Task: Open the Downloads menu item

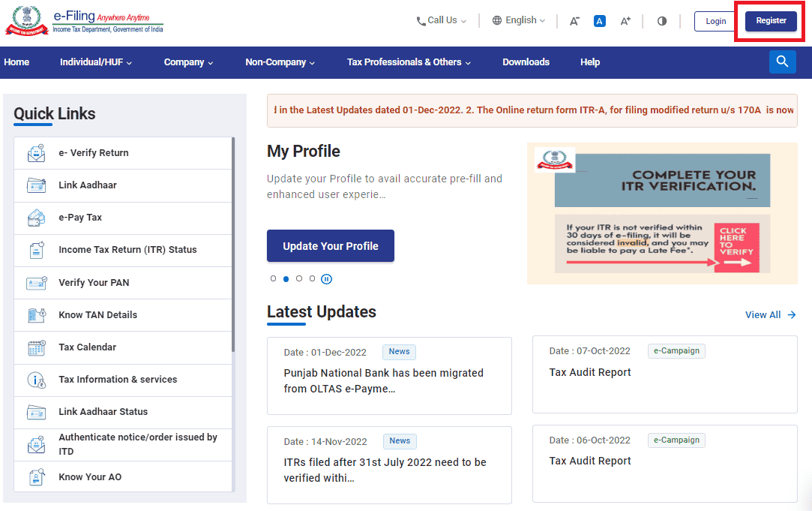Action: point(526,62)
